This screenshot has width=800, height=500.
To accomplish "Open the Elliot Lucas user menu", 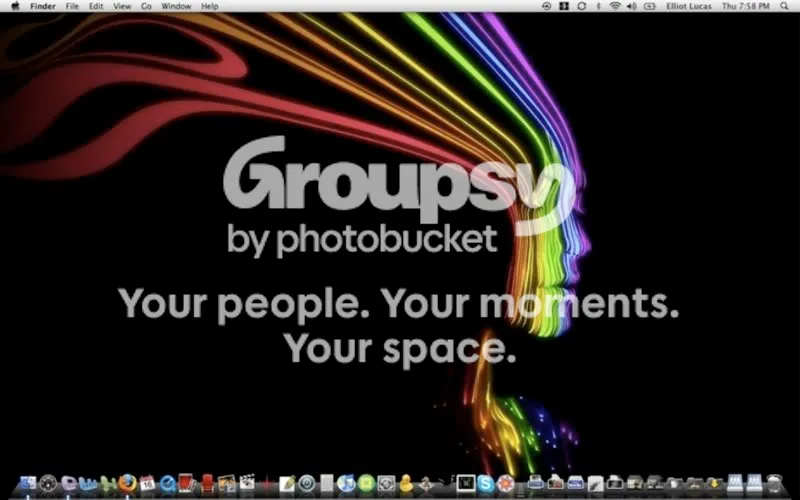I will click(x=689, y=6).
